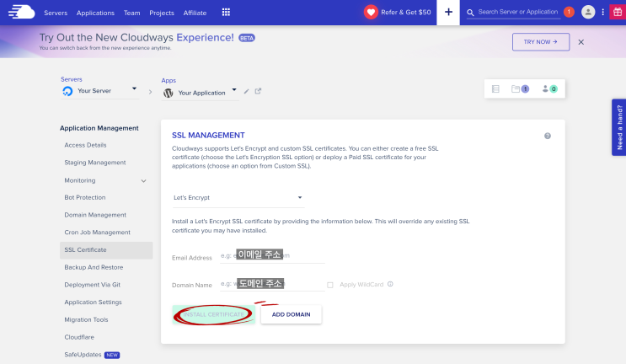Click the Servers breadcrumb label
Screen dimensions: 626x364
point(72,79)
